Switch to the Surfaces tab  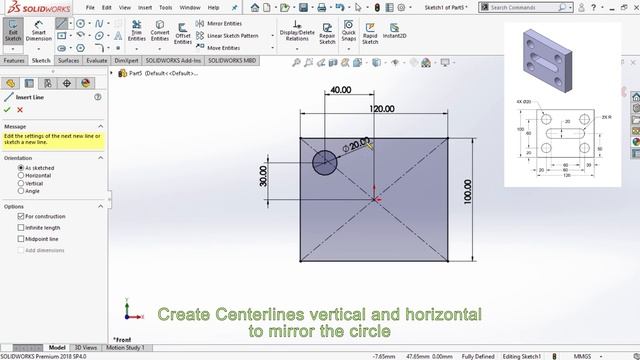point(68,60)
